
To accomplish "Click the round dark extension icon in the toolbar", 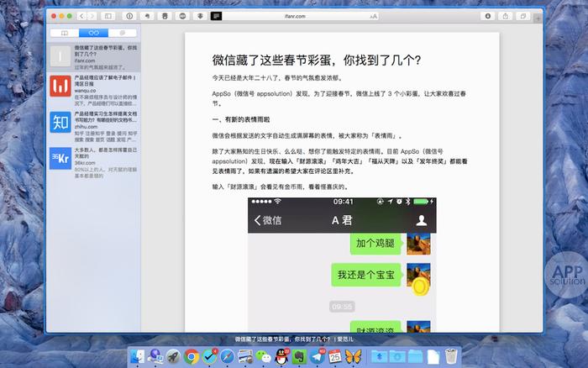I will click(182, 16).
